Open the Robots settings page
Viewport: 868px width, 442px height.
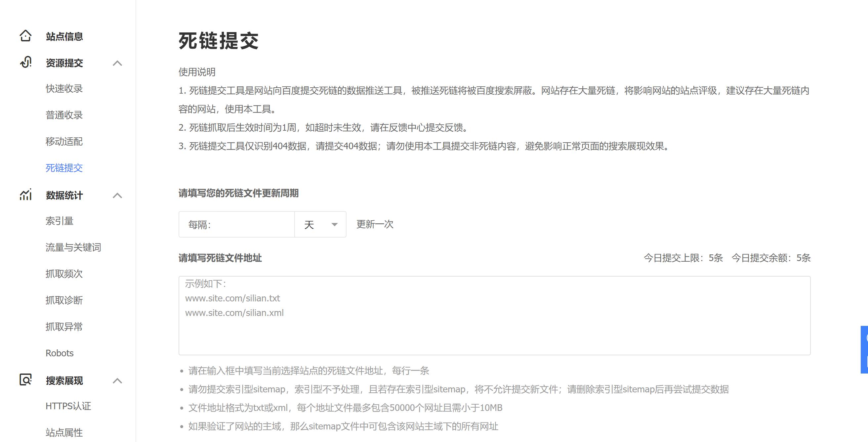coord(59,353)
